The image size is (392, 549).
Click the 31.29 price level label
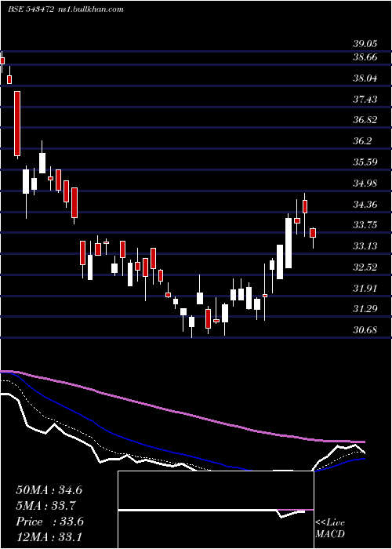coord(365,309)
